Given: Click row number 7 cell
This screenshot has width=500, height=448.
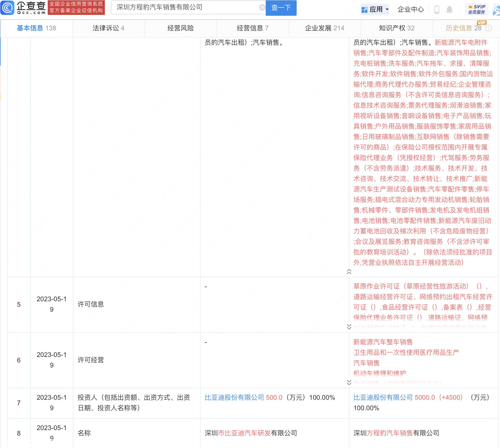Looking at the screenshot, I should point(19,403).
